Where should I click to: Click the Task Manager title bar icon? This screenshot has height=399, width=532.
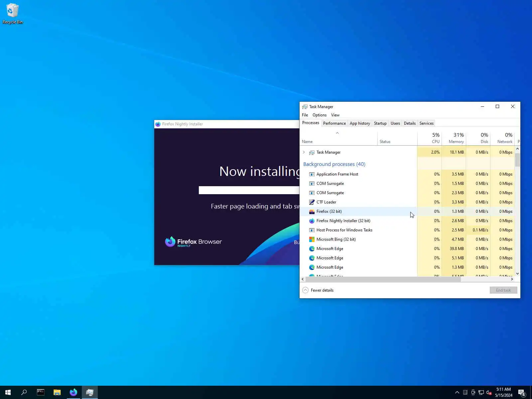coord(305,107)
